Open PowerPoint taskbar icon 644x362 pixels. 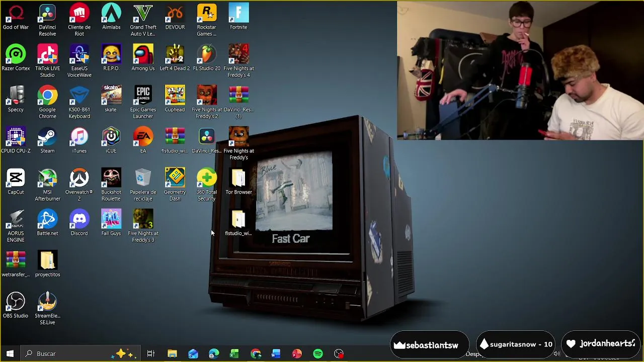click(x=297, y=353)
